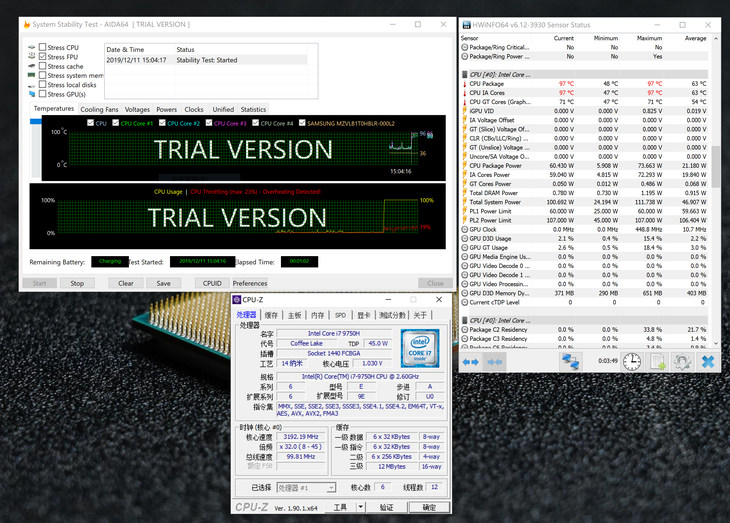Uncheck the Stress FPU checkbox

pyautogui.click(x=42, y=56)
